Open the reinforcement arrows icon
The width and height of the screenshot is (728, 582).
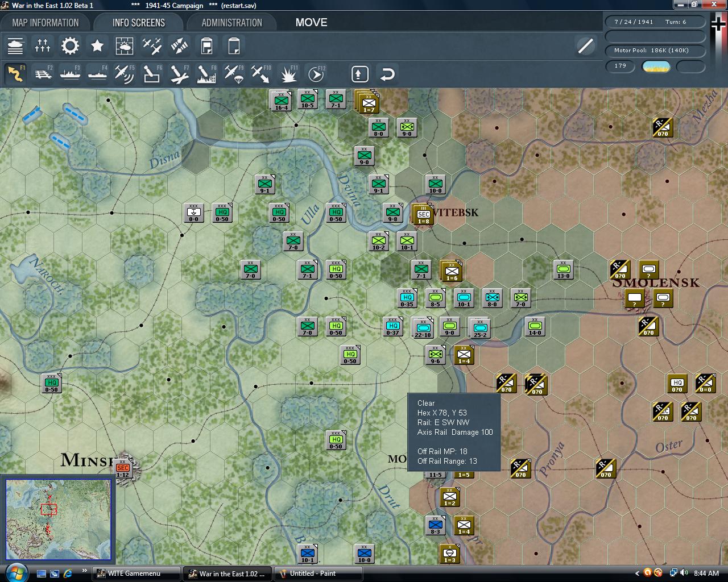(x=179, y=45)
